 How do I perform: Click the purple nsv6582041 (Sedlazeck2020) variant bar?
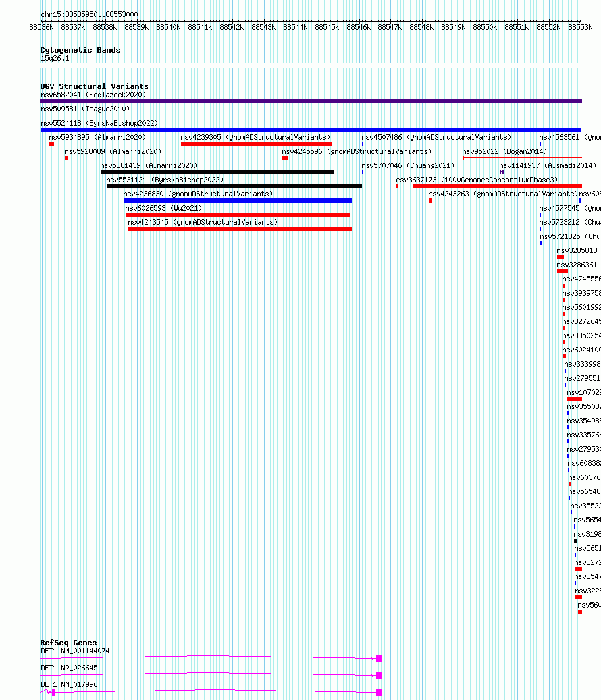pos(311,101)
